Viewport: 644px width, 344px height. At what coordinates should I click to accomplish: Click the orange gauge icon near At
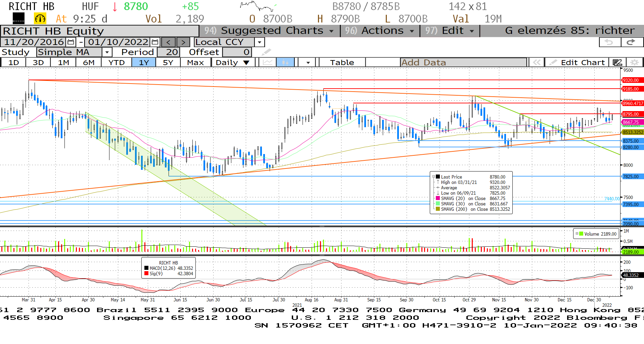click(x=40, y=18)
